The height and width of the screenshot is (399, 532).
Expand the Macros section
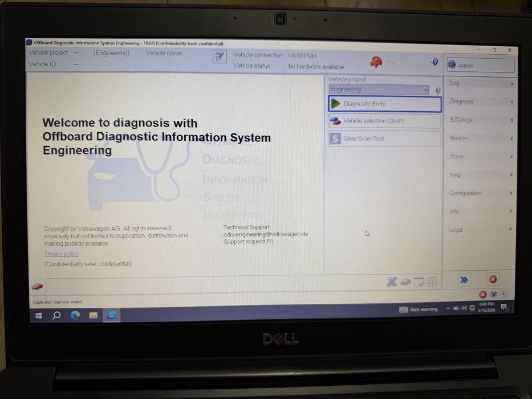tap(481, 138)
